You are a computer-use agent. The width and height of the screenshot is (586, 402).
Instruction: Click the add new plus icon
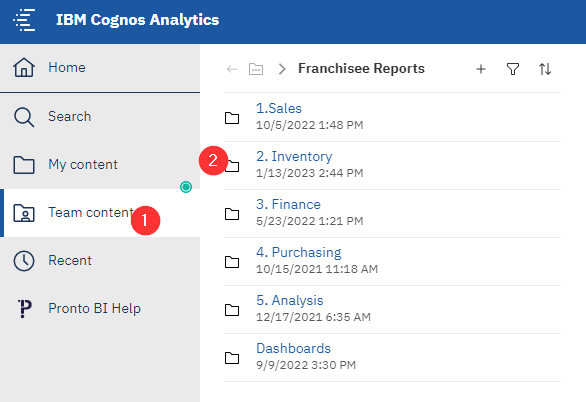pyautogui.click(x=481, y=69)
